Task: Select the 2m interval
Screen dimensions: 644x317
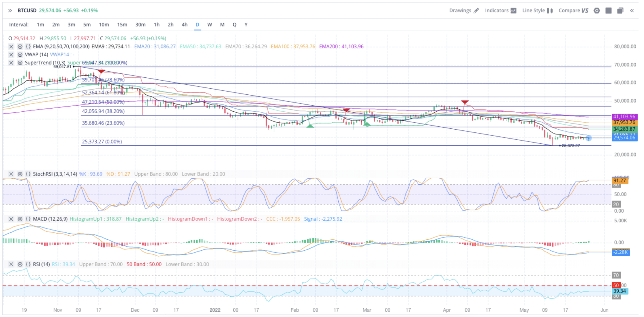Action: [56, 24]
